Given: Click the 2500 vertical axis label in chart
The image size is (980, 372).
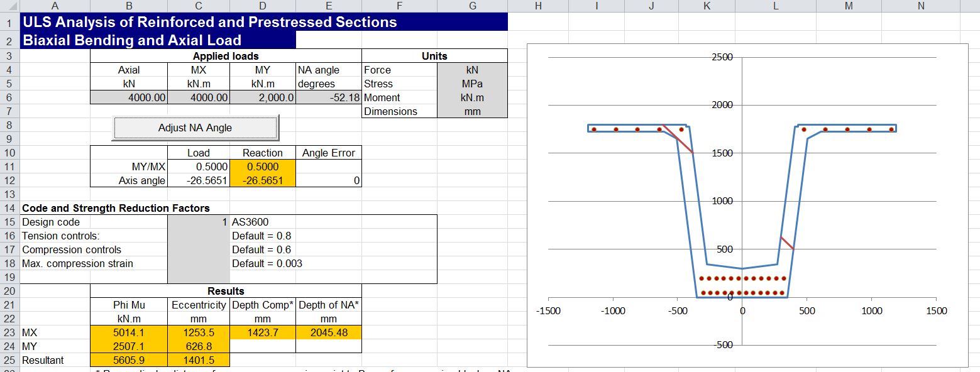Looking at the screenshot, I should tap(722, 57).
